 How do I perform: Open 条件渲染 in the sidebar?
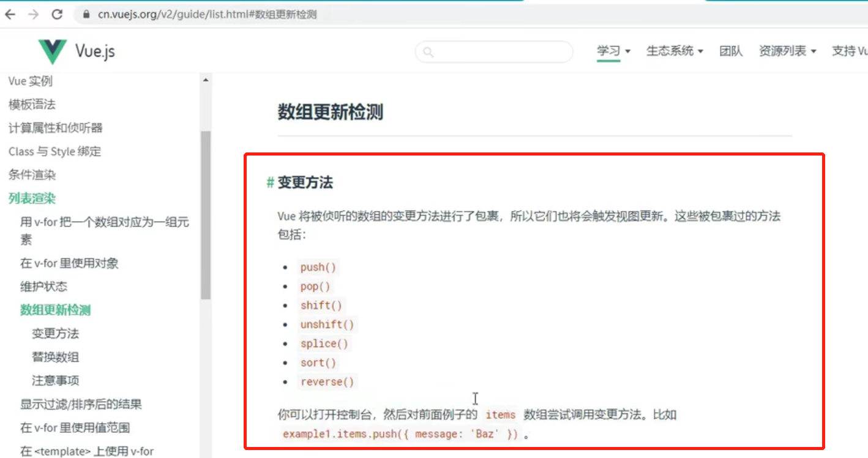(x=32, y=175)
